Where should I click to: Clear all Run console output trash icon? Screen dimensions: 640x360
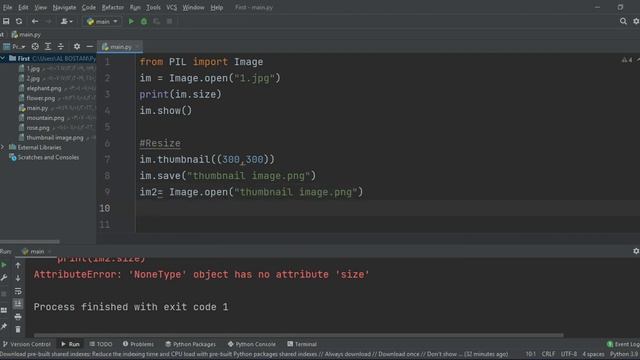(x=18, y=329)
